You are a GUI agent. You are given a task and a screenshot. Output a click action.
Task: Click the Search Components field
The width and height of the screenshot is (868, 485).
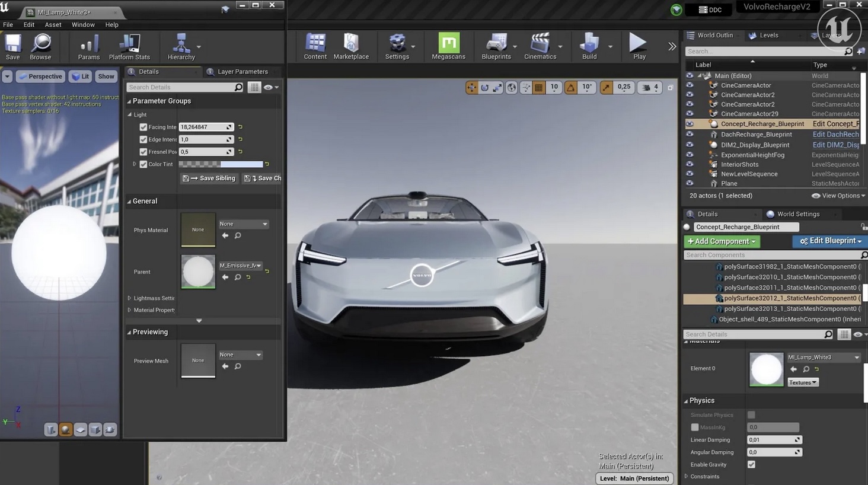pyautogui.click(x=771, y=254)
